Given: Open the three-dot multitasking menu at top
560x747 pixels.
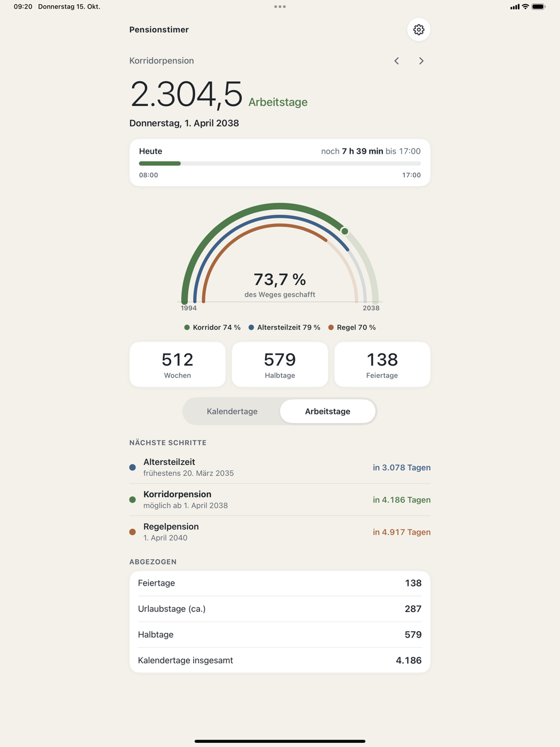Looking at the screenshot, I should coord(280,7).
